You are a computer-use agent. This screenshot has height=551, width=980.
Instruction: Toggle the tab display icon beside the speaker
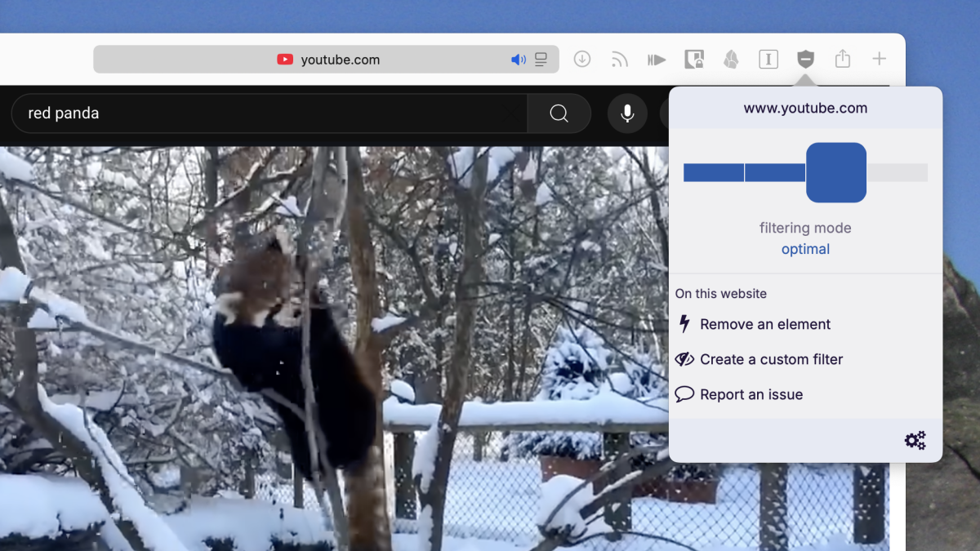541,59
